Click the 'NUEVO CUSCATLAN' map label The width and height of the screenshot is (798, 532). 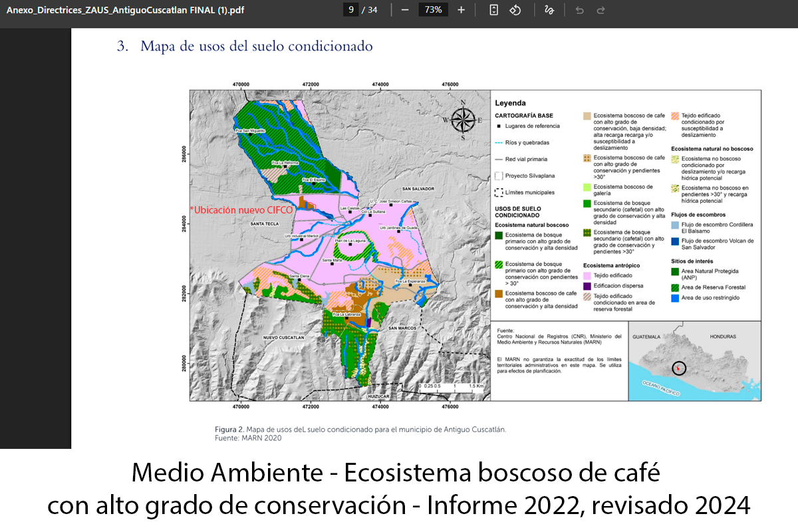tap(283, 338)
